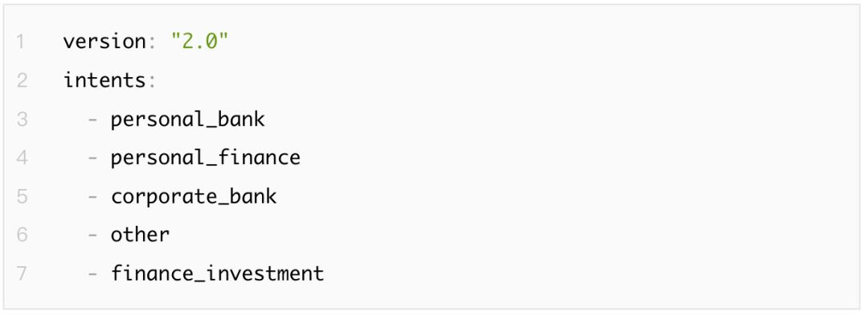Click the 'other' intent entry
Screen dimensions: 868x320
click(140, 236)
